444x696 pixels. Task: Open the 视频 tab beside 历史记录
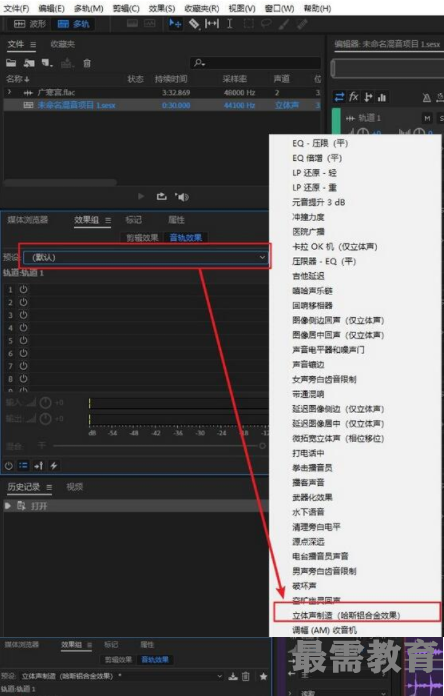[x=75, y=487]
